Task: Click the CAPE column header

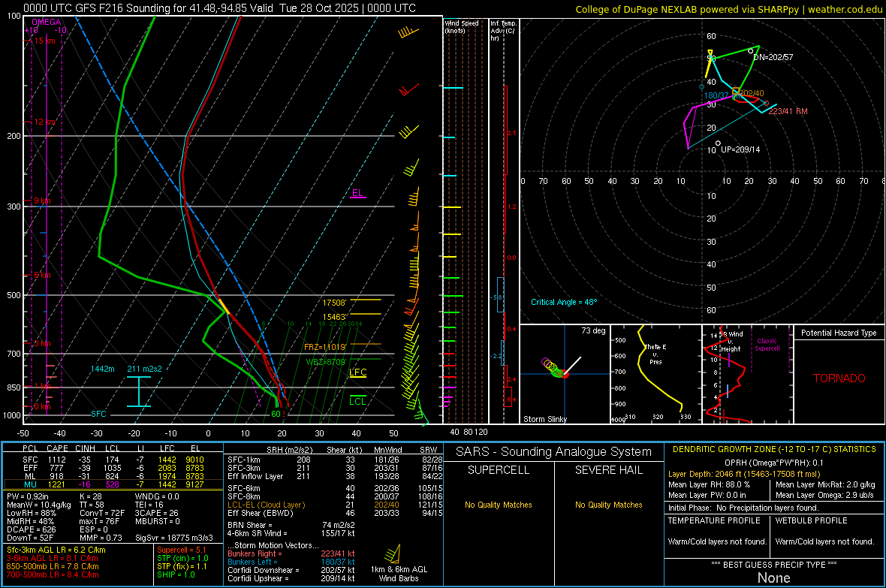Action: [57, 448]
